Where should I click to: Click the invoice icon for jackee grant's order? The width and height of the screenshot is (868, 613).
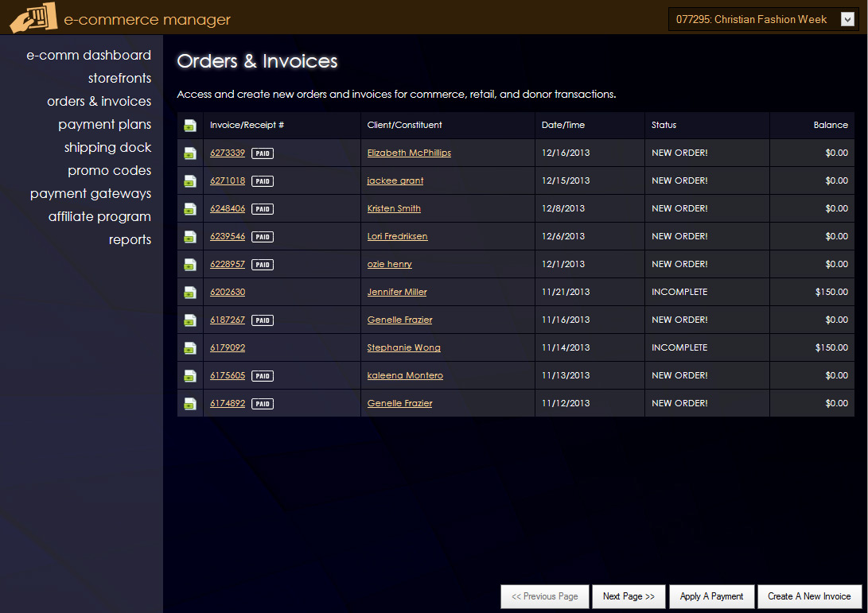[x=190, y=181]
